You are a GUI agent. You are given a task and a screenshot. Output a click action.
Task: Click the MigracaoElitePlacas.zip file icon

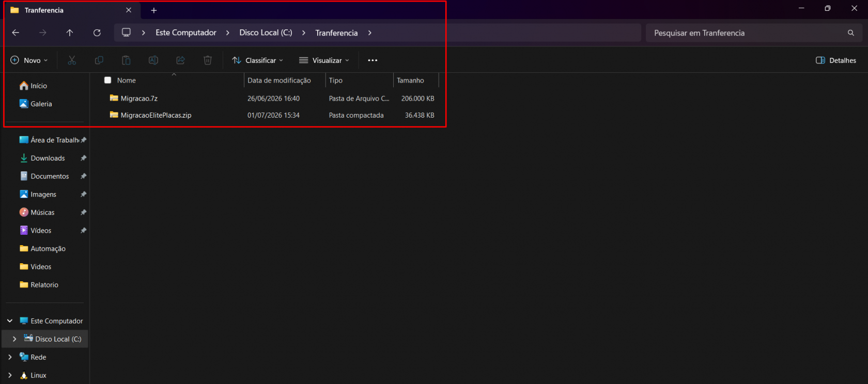114,115
